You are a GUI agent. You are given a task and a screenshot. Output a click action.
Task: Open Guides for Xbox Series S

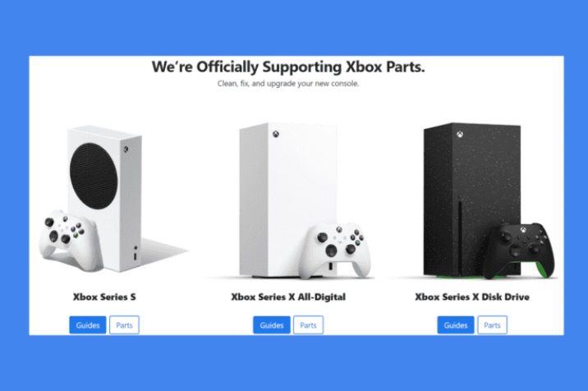pos(88,325)
